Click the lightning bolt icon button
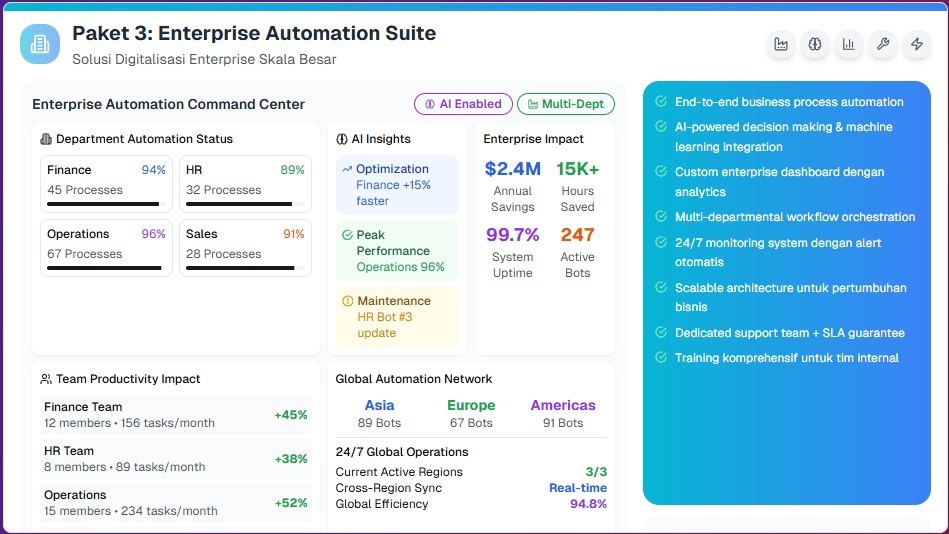This screenshot has width=949, height=534. (x=916, y=45)
